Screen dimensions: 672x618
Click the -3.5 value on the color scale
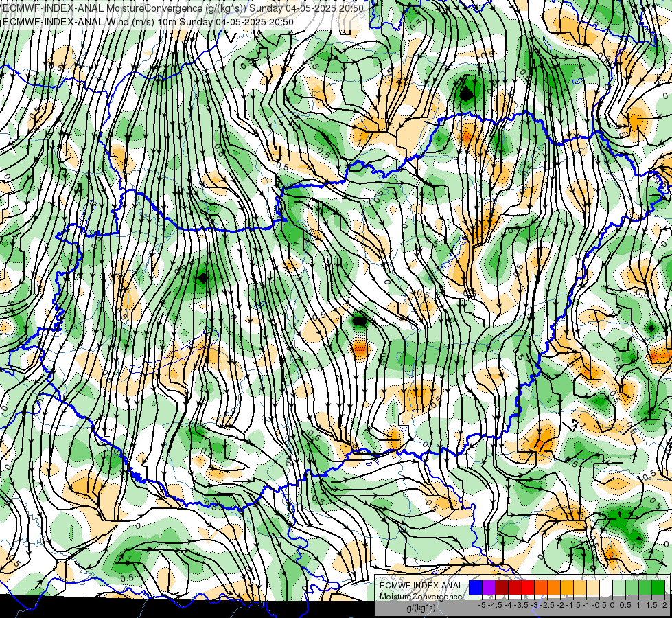click(521, 605)
